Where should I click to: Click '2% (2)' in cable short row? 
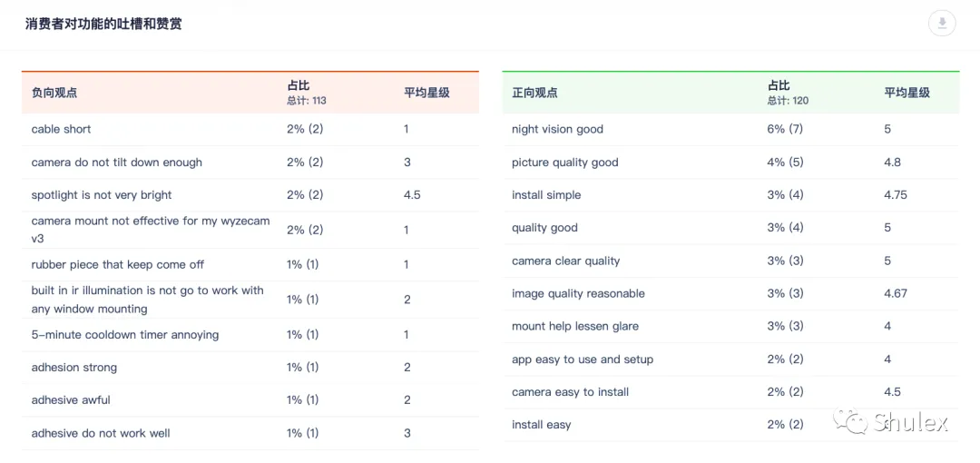click(x=305, y=130)
